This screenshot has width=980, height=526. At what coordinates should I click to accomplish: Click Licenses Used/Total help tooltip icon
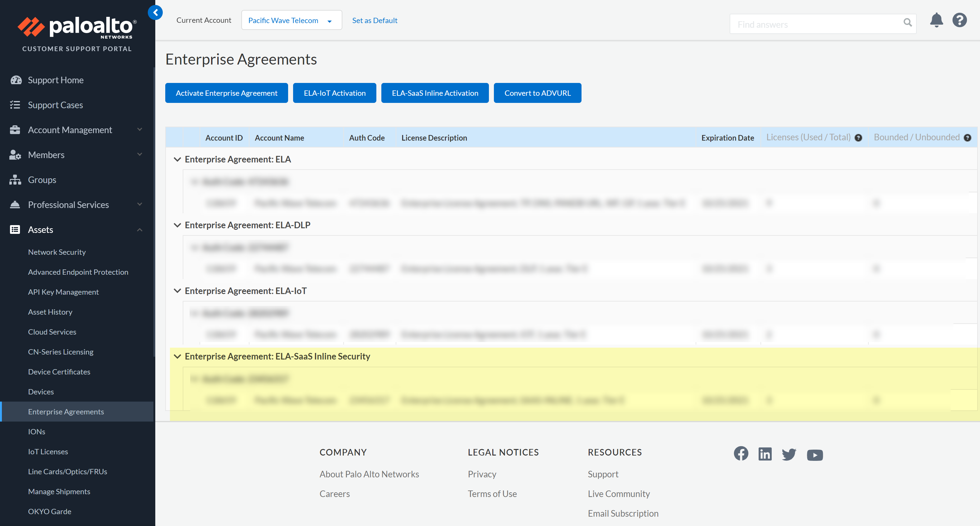pyautogui.click(x=858, y=138)
